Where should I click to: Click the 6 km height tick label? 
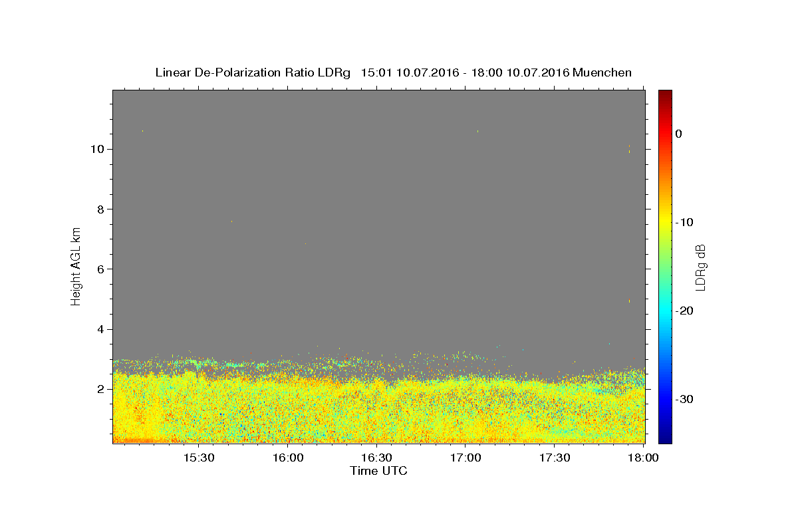tap(101, 269)
